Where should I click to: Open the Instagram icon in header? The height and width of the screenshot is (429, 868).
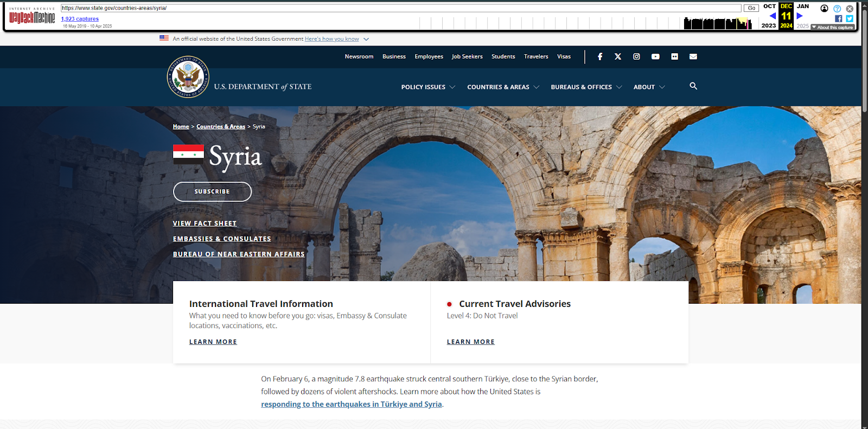coord(636,56)
